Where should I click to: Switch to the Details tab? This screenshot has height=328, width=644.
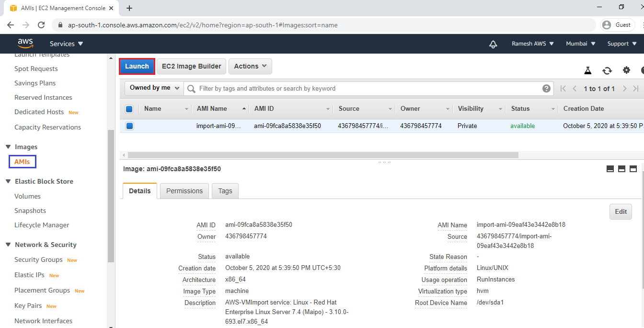140,191
